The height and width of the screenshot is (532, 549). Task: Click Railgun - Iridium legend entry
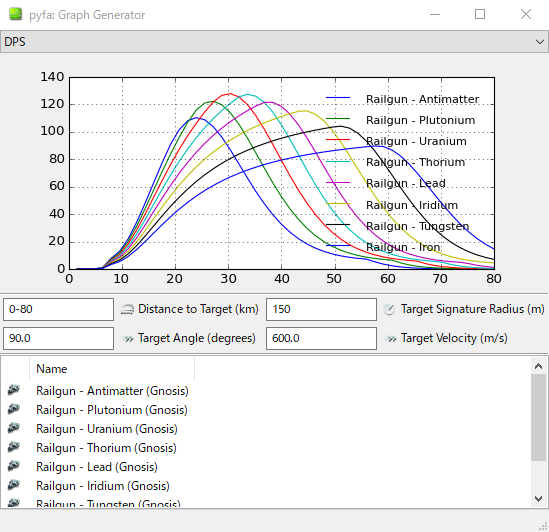392,205
